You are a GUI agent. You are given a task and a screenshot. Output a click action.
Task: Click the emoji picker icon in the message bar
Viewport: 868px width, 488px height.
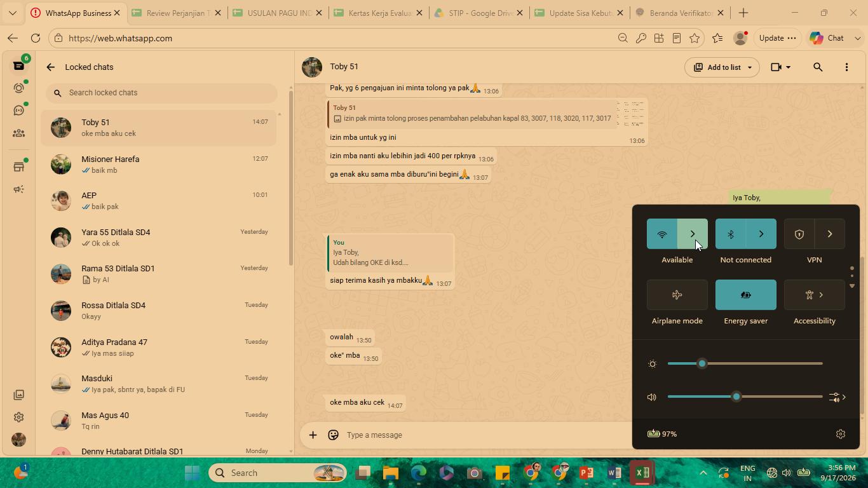(x=333, y=435)
